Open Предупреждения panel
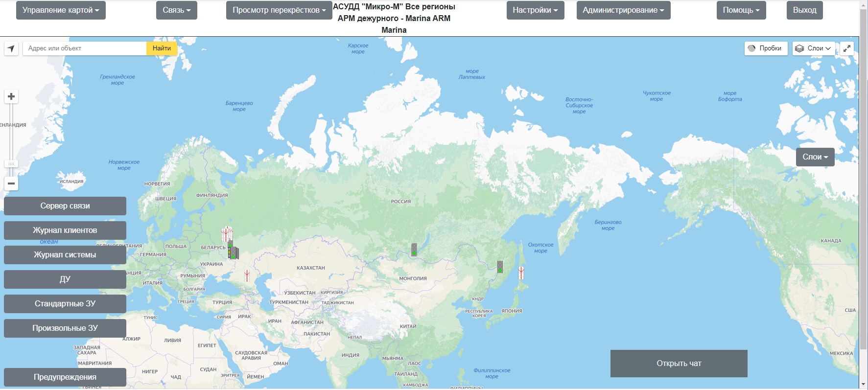This screenshot has height=390, width=868. pos(65,377)
